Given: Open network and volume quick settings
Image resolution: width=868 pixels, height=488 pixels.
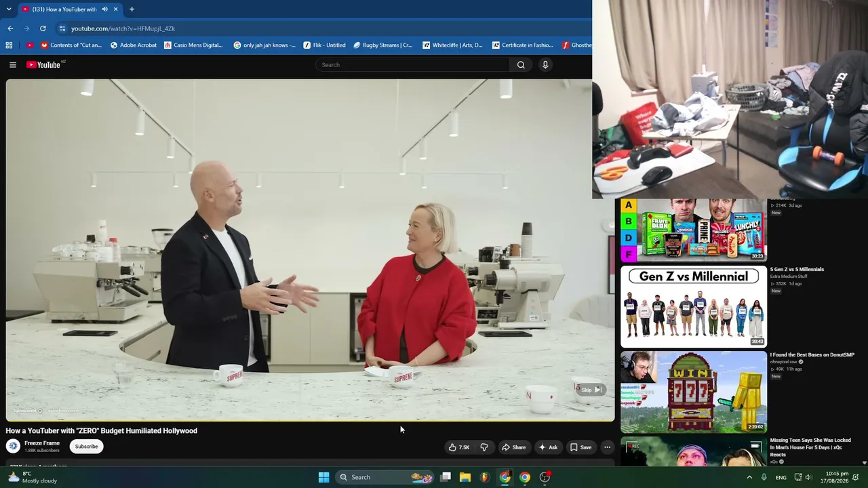Looking at the screenshot, I should [803, 477].
